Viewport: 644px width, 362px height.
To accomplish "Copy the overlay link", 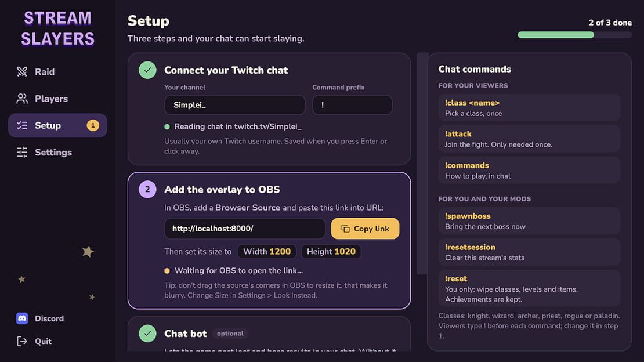I will click(x=365, y=229).
